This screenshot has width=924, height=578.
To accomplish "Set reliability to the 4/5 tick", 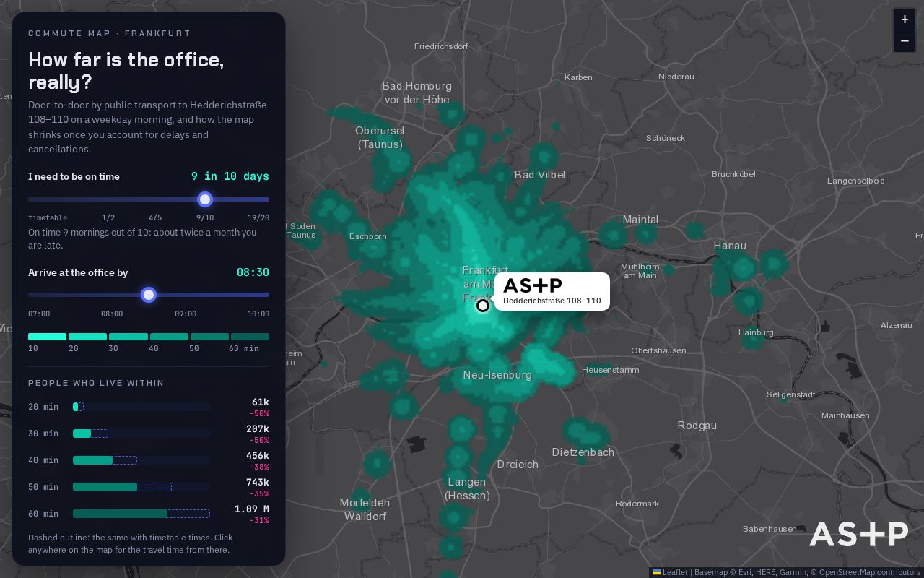I will (155, 217).
